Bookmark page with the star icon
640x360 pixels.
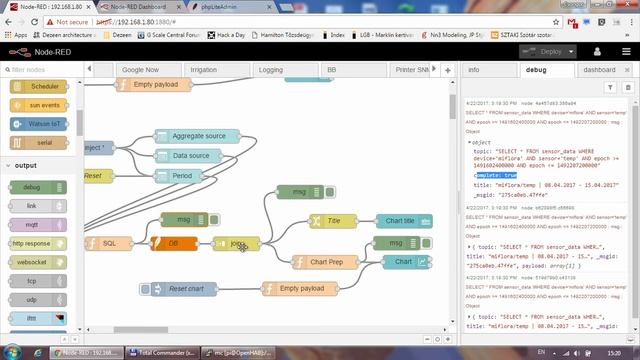pyautogui.click(x=556, y=22)
